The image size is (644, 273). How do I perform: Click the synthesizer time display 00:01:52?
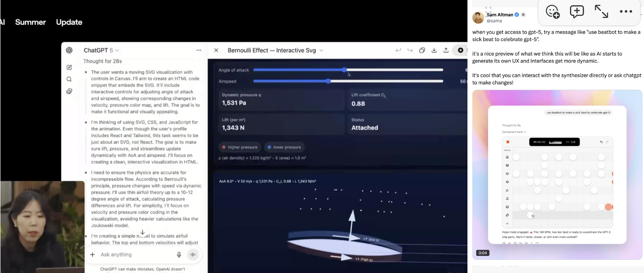click(538, 142)
